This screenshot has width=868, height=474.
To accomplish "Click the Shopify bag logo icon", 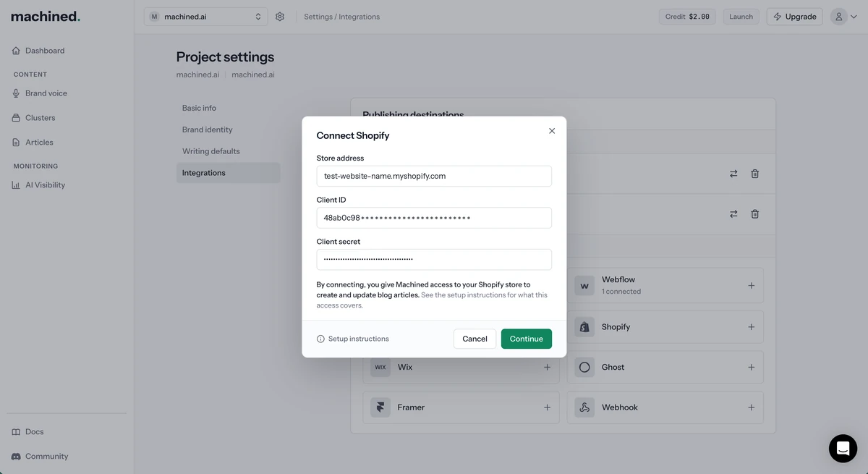I will pos(584,327).
